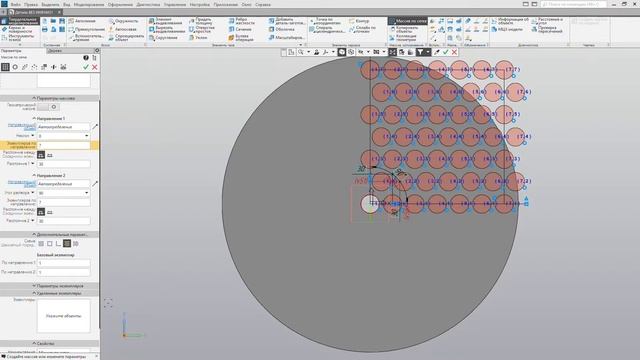Viewport: 640px width, 360px height.
Task: Click the Автоосевая tool
Action: (122, 29)
